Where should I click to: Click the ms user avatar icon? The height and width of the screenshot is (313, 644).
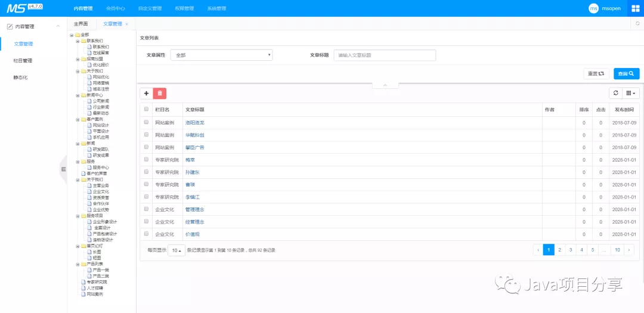coord(593,8)
